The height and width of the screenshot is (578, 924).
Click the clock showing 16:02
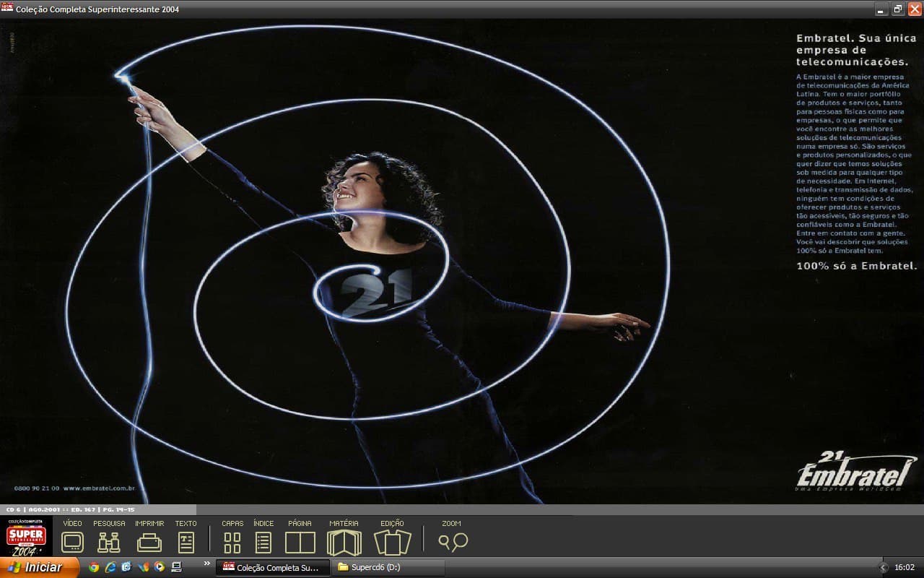[905, 567]
